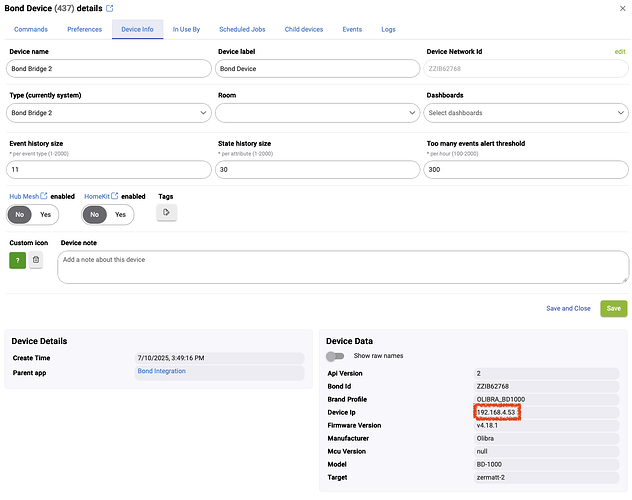Open the Room dropdown
The height and width of the screenshot is (500, 632).
318,113
